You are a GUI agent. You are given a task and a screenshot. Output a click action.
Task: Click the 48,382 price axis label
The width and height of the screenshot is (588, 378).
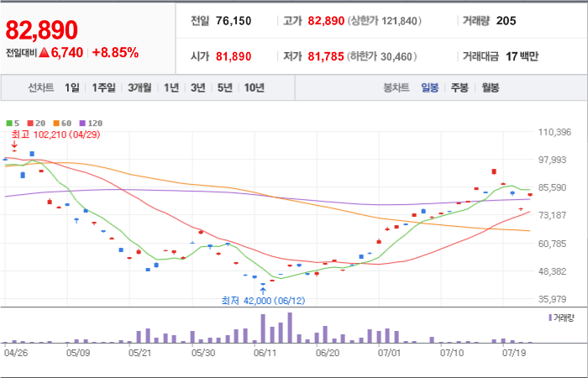[x=554, y=271]
